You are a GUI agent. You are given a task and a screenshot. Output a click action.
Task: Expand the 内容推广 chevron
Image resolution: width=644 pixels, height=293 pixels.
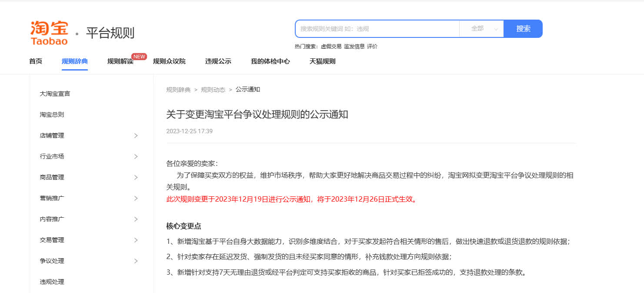point(136,219)
